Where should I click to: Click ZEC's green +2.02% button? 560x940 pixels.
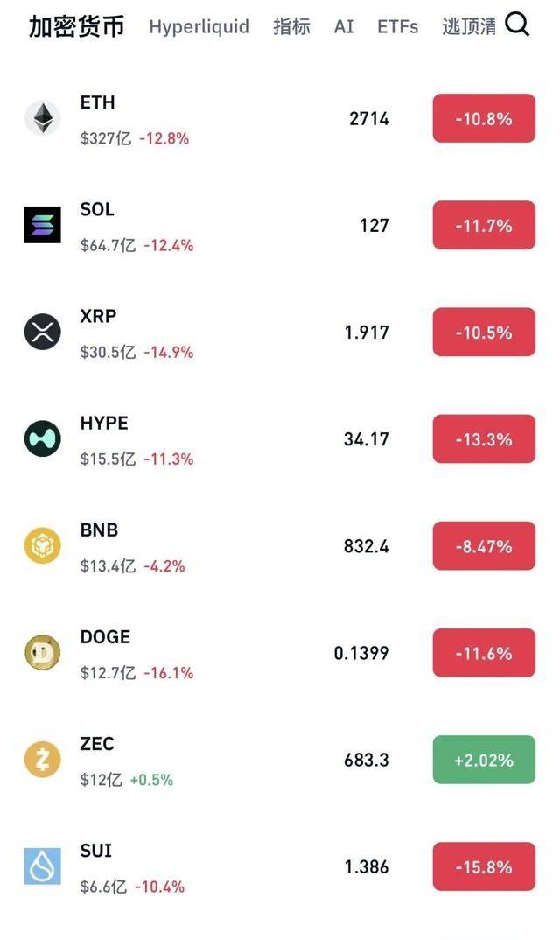coord(484,760)
